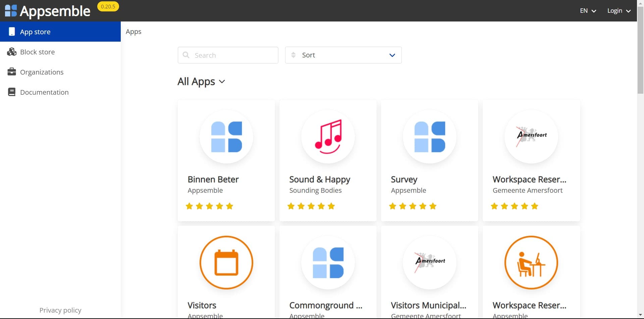Click the Commonground ... app title
This screenshot has width=644, height=319.
coord(326,305)
